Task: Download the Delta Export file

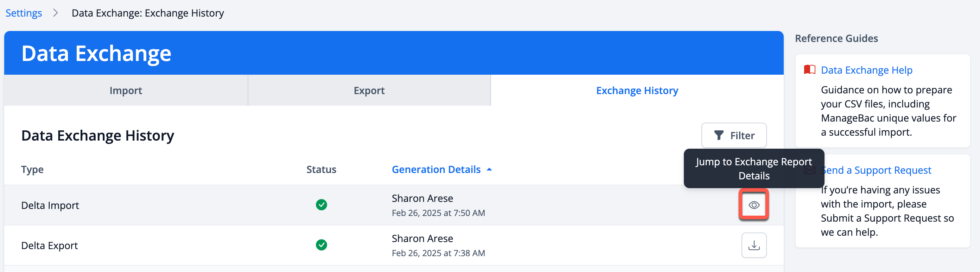Action: (x=753, y=245)
